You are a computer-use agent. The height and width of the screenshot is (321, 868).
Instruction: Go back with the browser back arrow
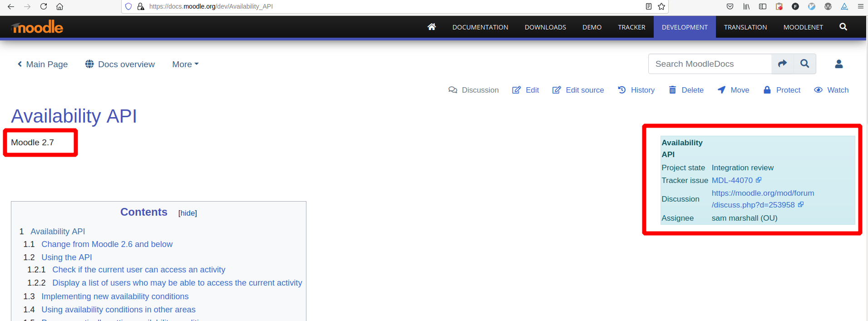coord(11,6)
